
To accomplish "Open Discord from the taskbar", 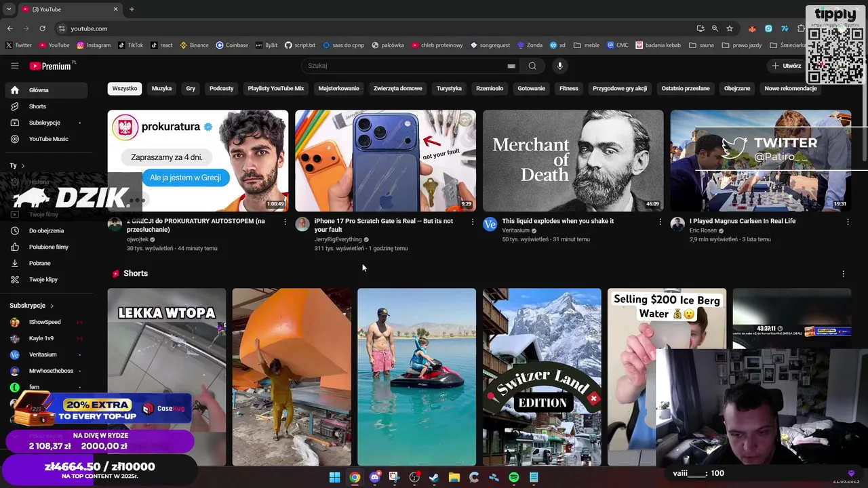I will point(374,477).
